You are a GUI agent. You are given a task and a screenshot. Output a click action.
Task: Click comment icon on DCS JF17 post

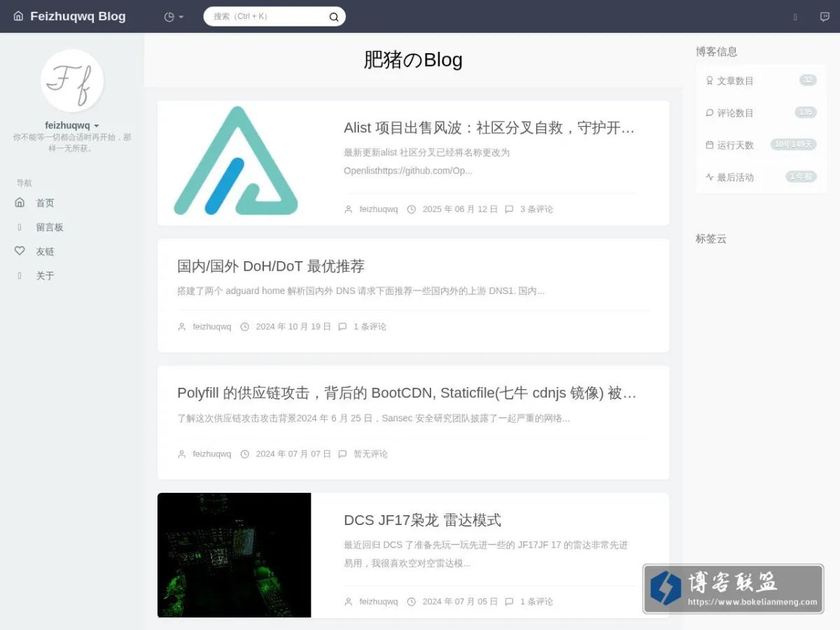pyautogui.click(x=509, y=602)
